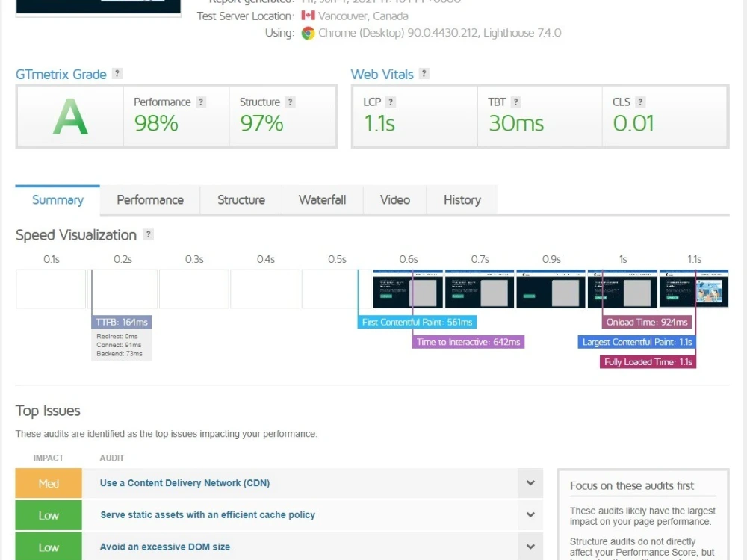Click the Low impact badge for cache policy

pos(49,515)
